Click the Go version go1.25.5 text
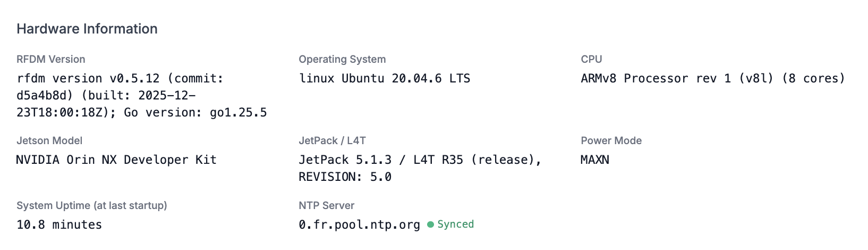Viewport: 868px width, 250px height. tap(195, 113)
